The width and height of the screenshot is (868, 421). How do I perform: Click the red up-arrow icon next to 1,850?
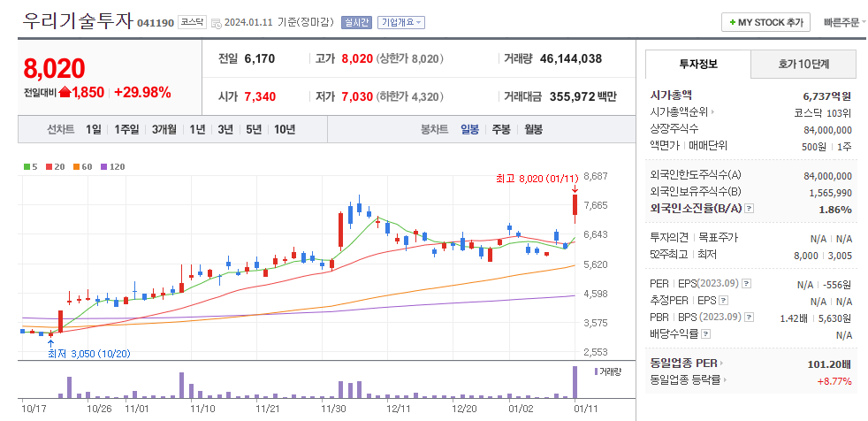pos(65,92)
